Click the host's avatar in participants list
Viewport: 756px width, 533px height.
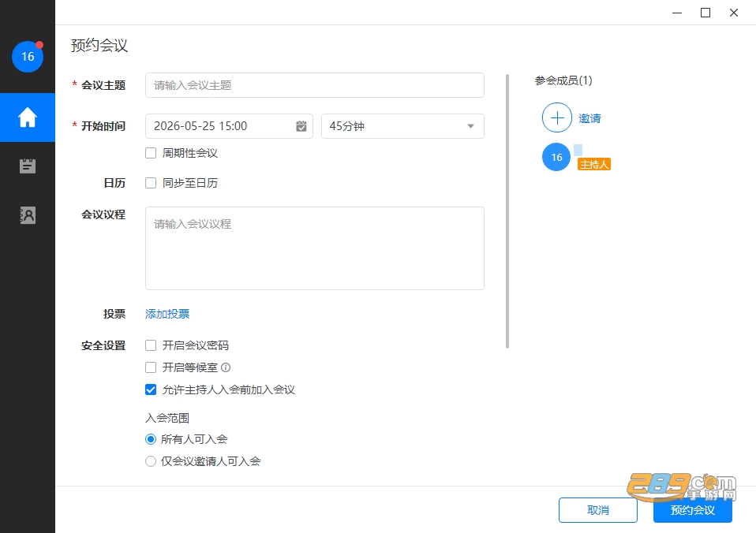pos(556,157)
